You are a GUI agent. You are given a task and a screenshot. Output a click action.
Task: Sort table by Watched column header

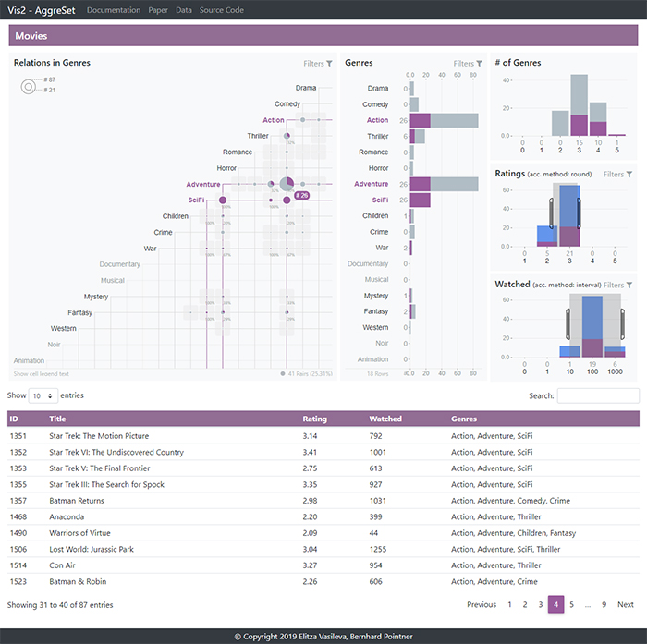click(x=385, y=419)
